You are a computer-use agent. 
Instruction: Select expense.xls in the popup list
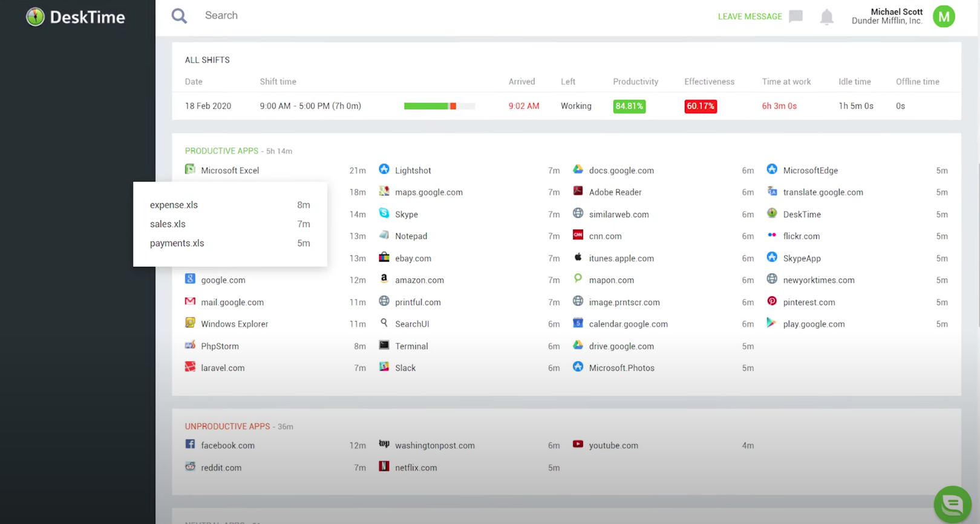(x=230, y=205)
